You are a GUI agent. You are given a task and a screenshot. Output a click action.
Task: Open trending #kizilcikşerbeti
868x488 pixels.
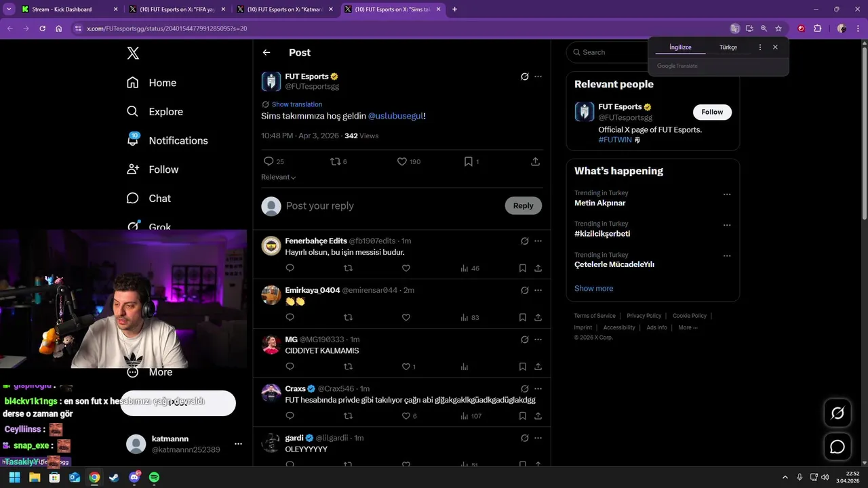602,234
